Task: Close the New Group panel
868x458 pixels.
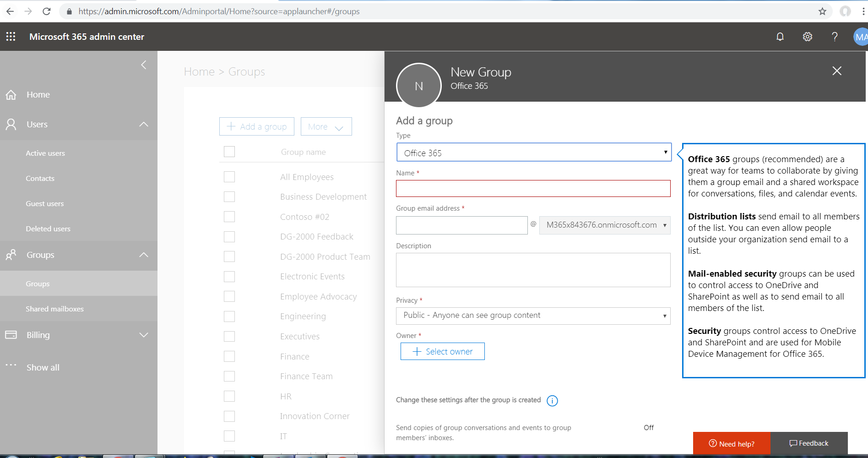Action: click(x=837, y=71)
